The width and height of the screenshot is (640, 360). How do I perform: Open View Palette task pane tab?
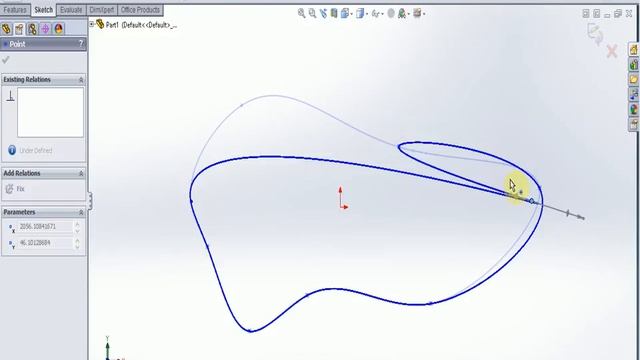coord(634,94)
